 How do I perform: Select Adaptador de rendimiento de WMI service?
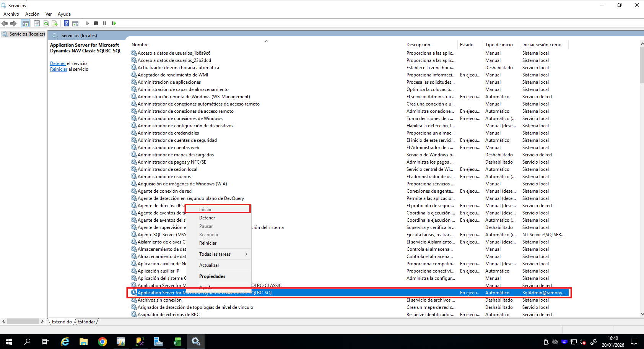[173, 75]
